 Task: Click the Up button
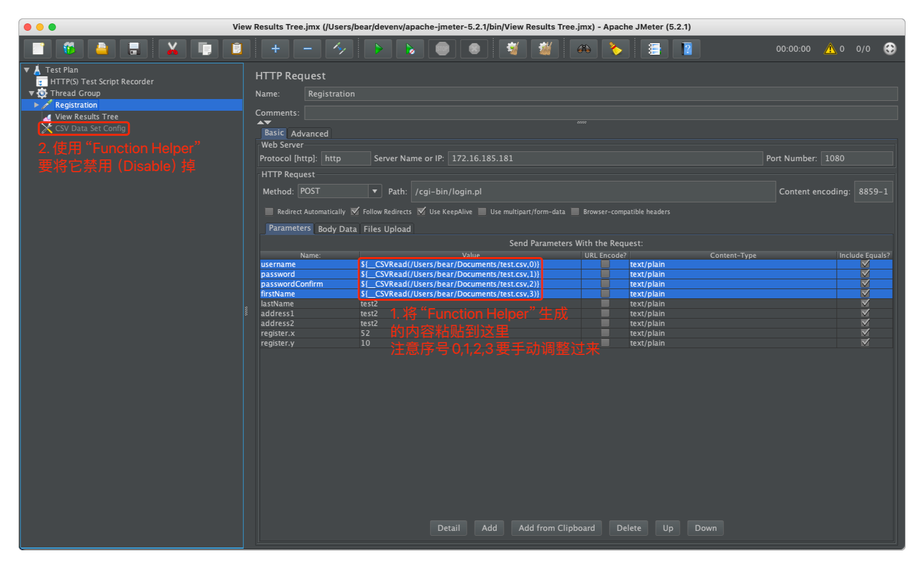click(x=668, y=528)
